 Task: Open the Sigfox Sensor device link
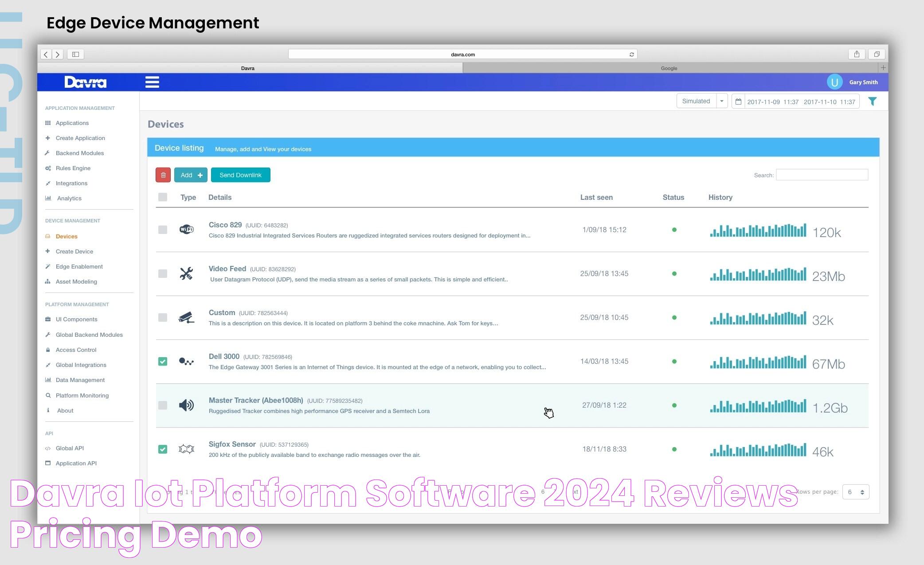coord(232,444)
